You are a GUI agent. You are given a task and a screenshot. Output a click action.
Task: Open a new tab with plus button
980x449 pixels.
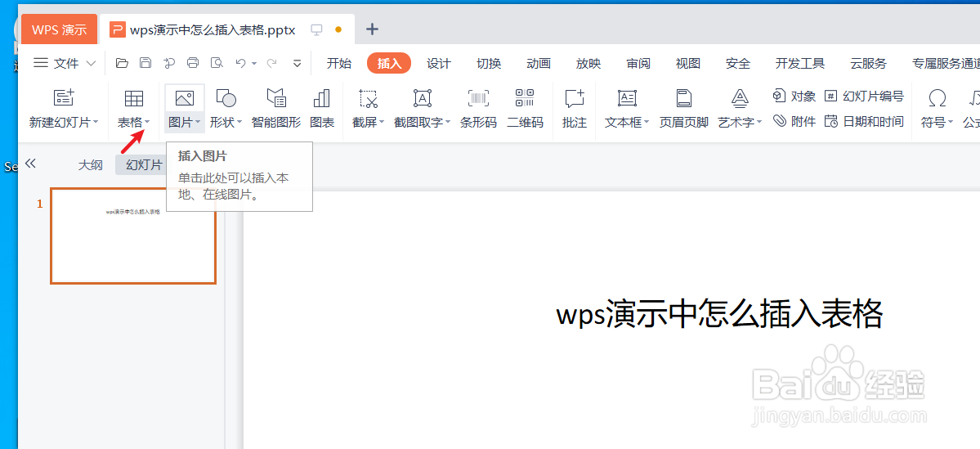click(372, 29)
